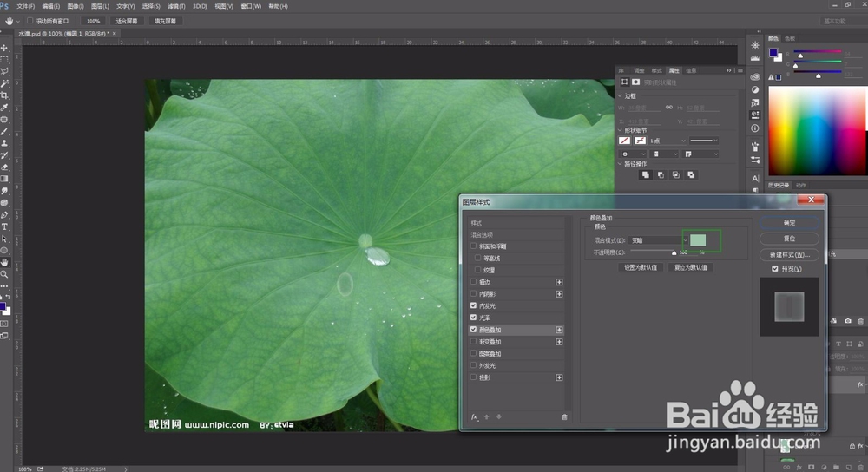Open the stroke corner join dropdown

pyautogui.click(x=700, y=154)
